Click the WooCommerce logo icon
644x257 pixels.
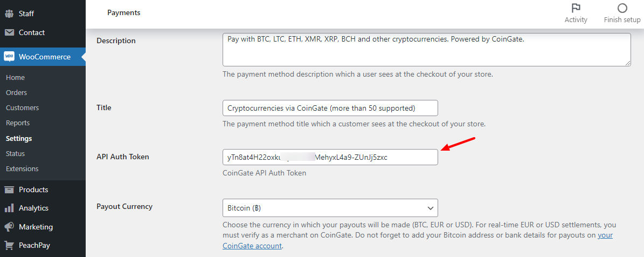click(9, 57)
